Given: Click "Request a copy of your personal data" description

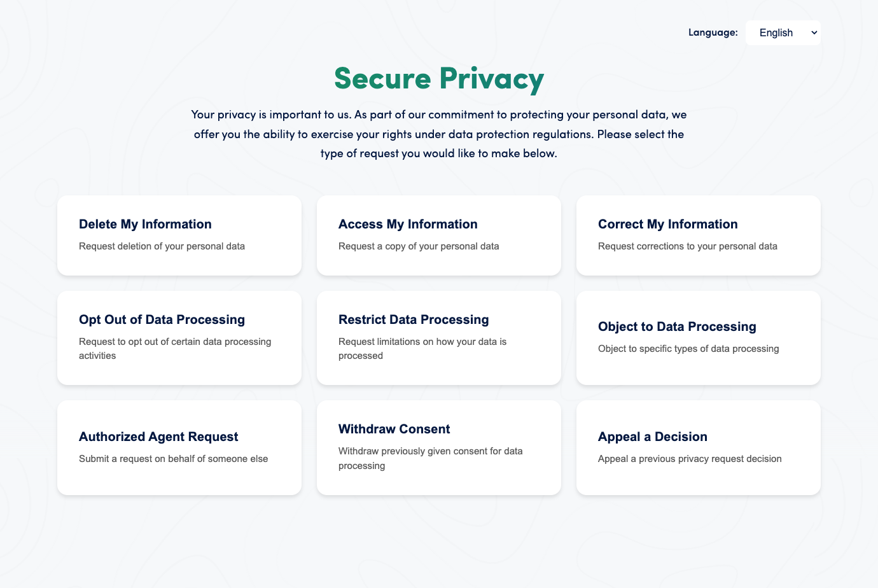Looking at the screenshot, I should [x=419, y=246].
